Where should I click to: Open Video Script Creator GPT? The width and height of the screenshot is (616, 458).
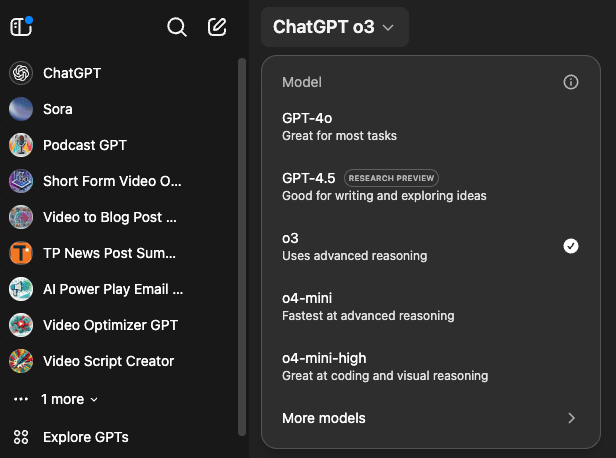coord(108,361)
